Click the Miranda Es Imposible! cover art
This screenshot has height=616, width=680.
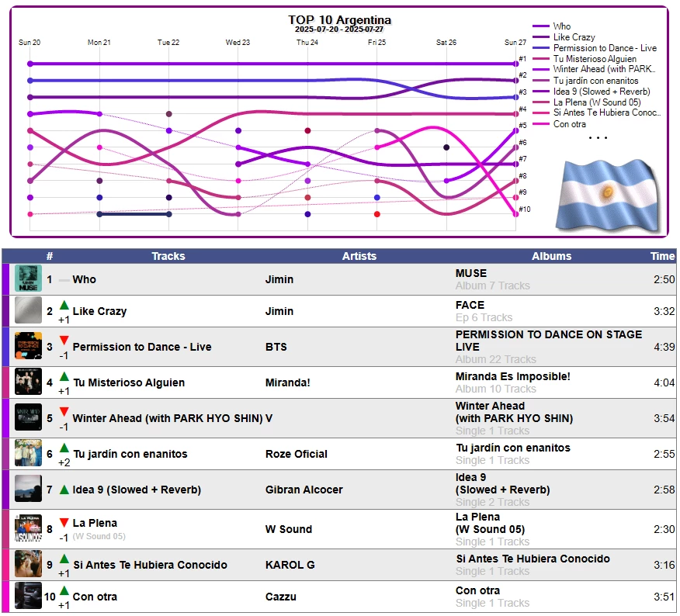tap(28, 382)
